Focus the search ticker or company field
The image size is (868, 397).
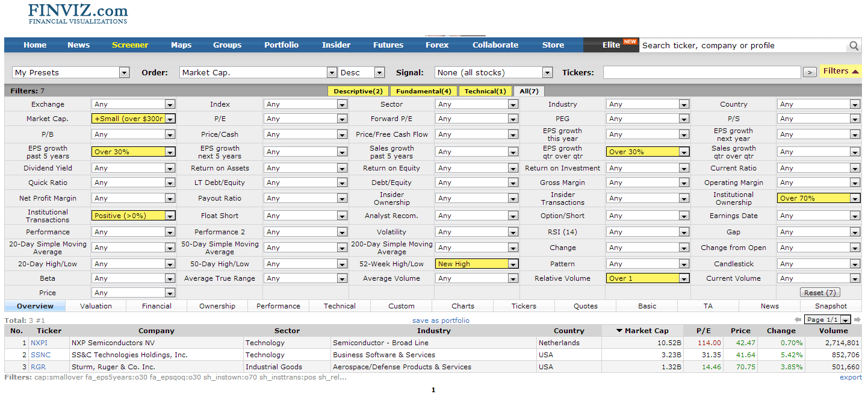(x=743, y=46)
